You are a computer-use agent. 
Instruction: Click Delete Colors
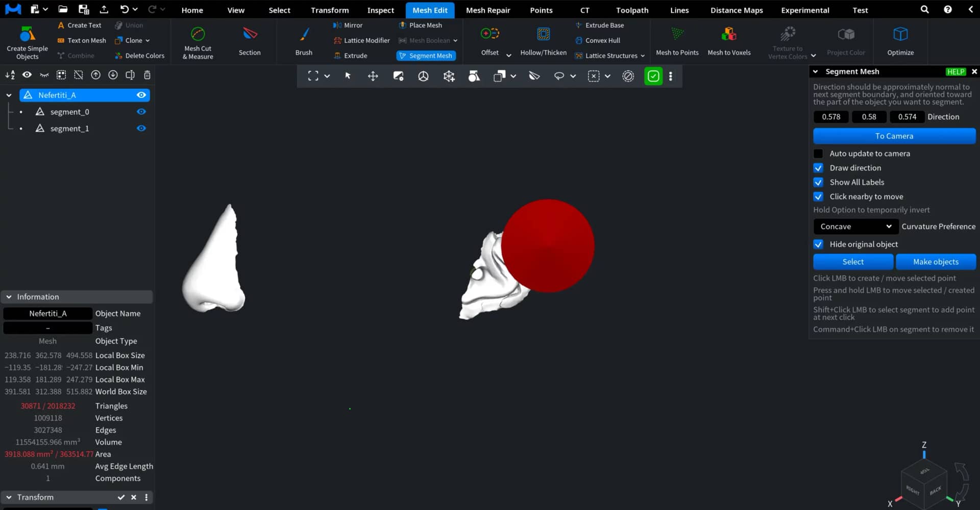tap(139, 56)
